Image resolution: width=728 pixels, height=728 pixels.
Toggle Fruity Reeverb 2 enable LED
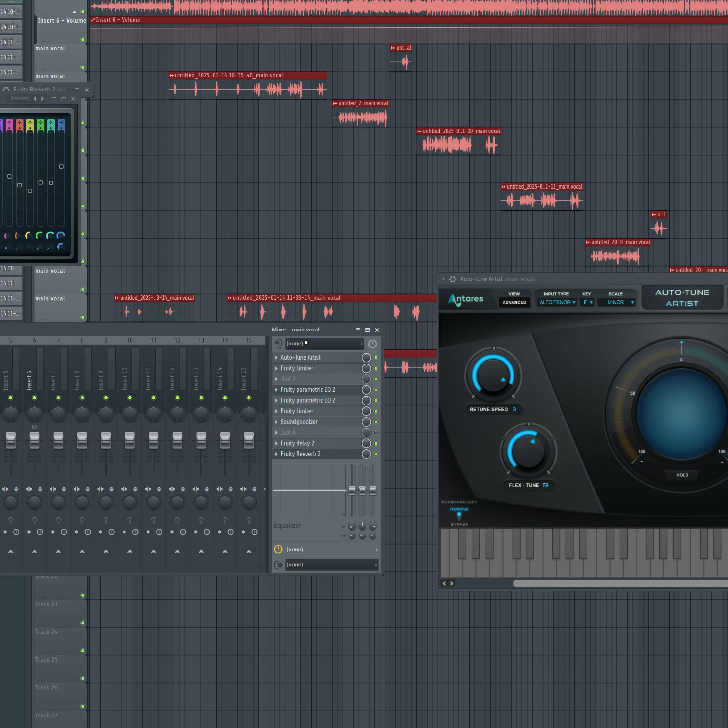click(x=376, y=454)
